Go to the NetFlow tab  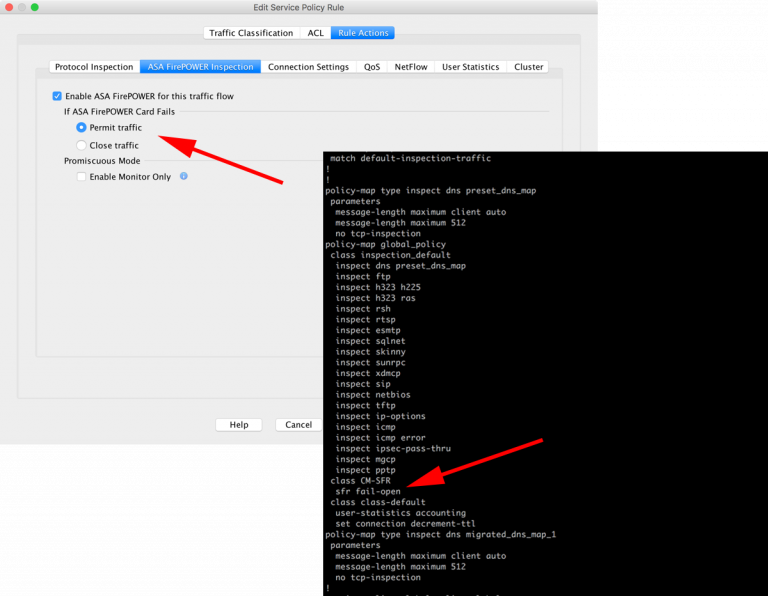pyautogui.click(x=411, y=67)
